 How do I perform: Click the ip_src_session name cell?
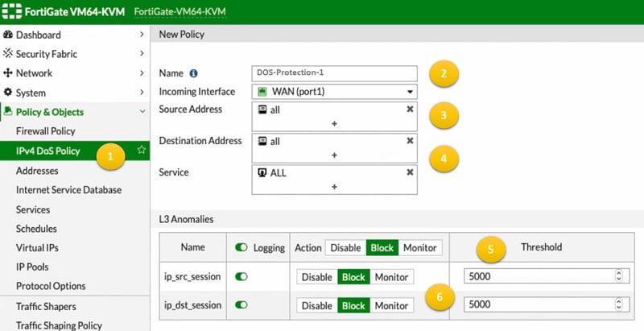[x=192, y=276]
